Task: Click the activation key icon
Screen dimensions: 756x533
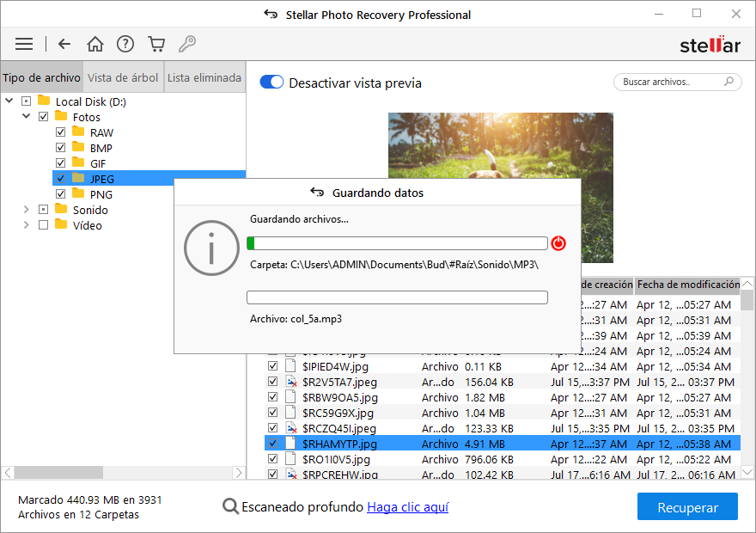Action: tap(186, 44)
